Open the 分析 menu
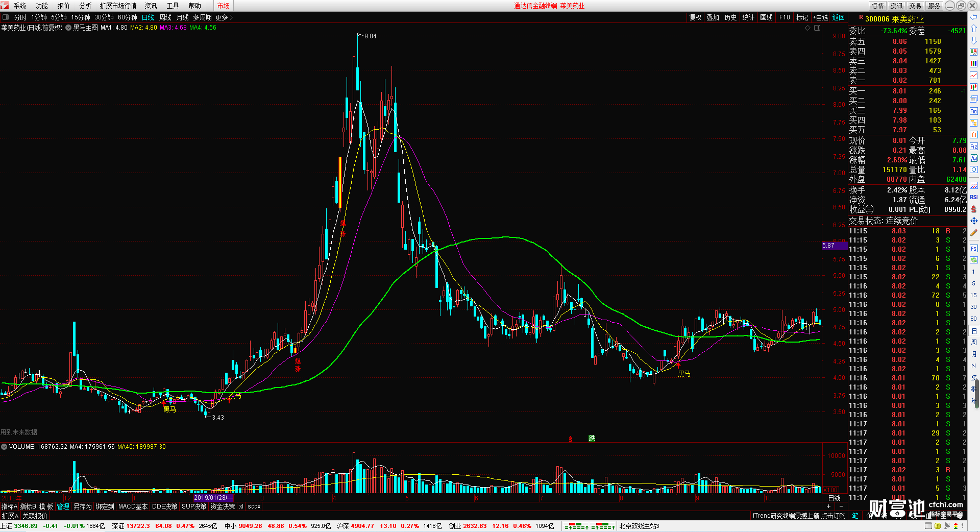The height and width of the screenshot is (532, 980). pyautogui.click(x=86, y=6)
